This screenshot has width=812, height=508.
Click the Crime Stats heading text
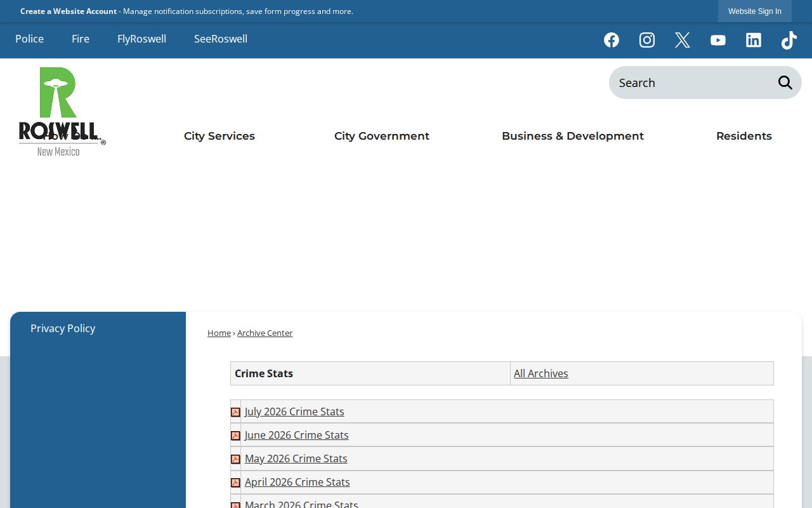coord(264,373)
